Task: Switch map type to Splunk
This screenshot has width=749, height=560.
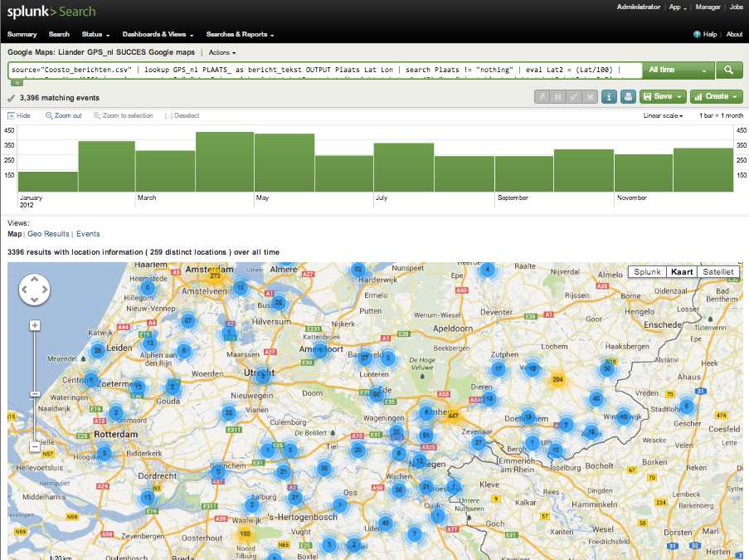Action: pos(648,272)
